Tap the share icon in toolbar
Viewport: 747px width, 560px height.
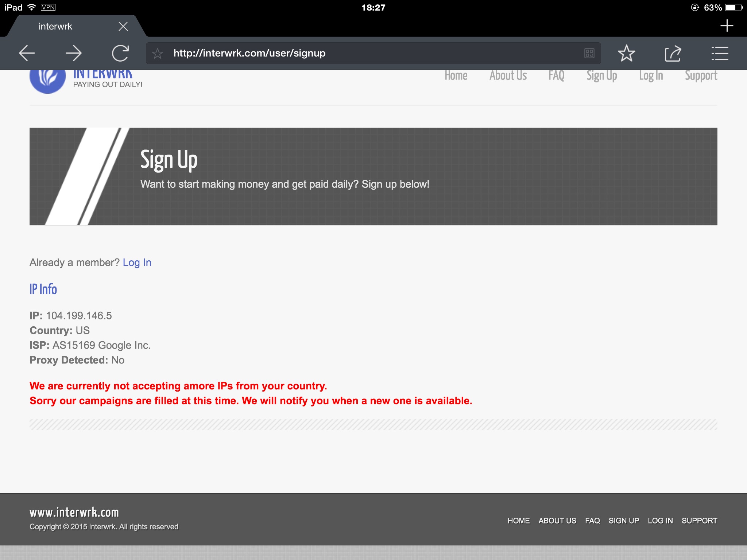[x=673, y=54]
